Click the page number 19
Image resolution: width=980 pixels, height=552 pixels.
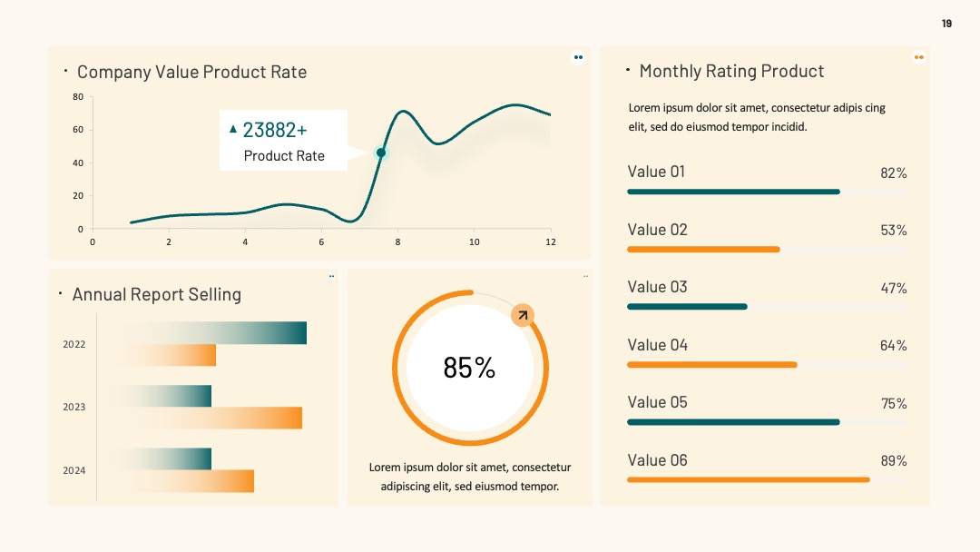point(946,24)
